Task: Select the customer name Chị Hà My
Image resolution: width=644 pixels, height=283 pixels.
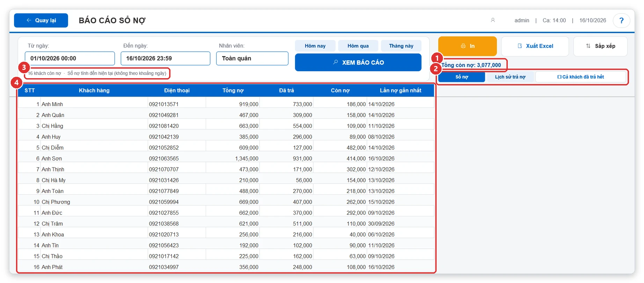Action: [53, 180]
